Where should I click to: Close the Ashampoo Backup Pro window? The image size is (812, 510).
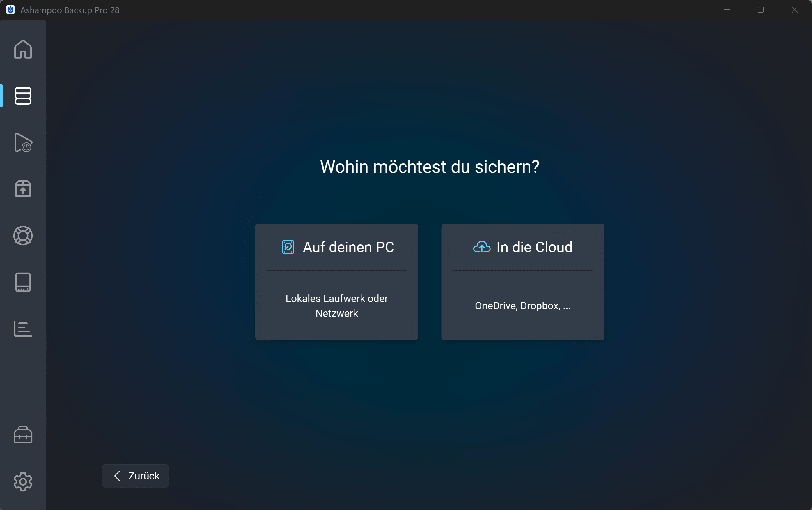click(795, 10)
